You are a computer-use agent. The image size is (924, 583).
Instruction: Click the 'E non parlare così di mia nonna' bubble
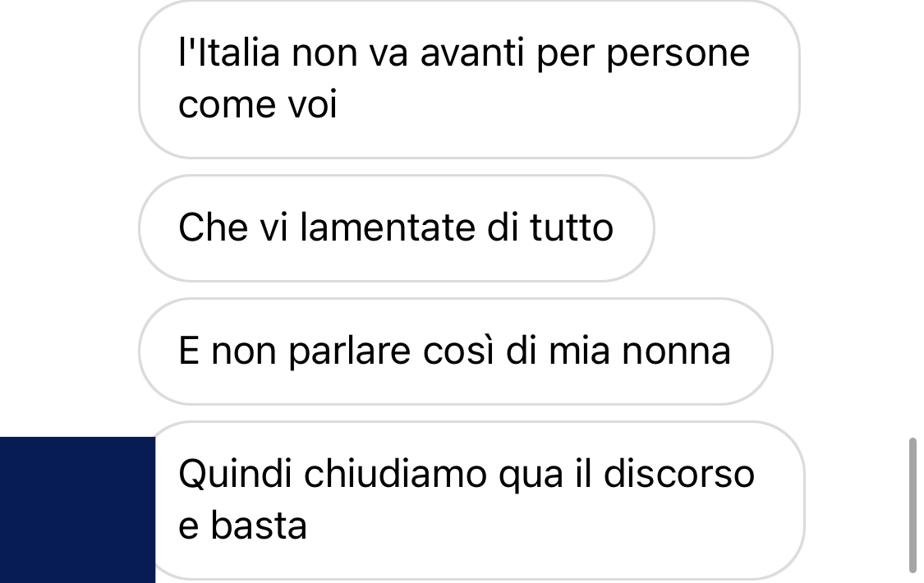[456, 351]
